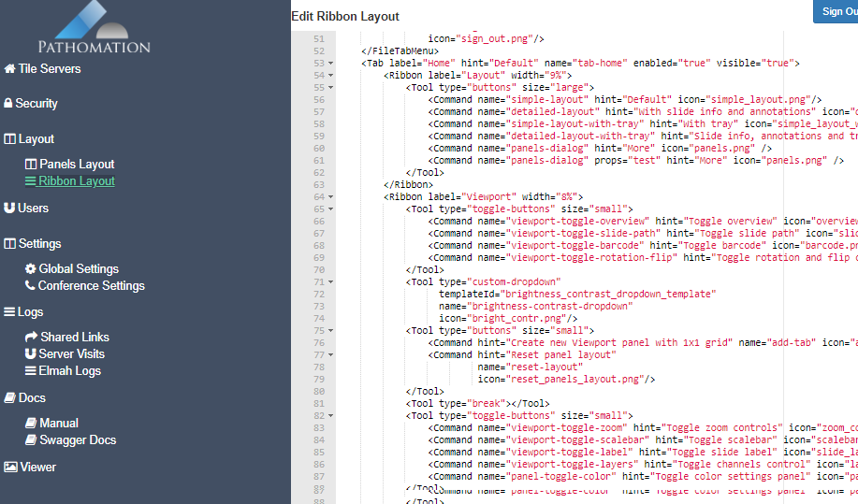The image size is (858, 504).
Task: Click the picture icon next to Viewer
Action: 10,468
